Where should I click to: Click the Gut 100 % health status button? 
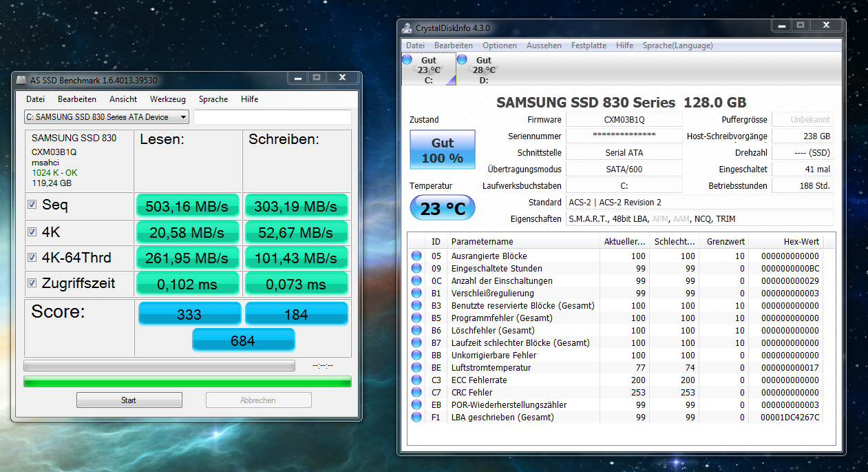coord(443,150)
